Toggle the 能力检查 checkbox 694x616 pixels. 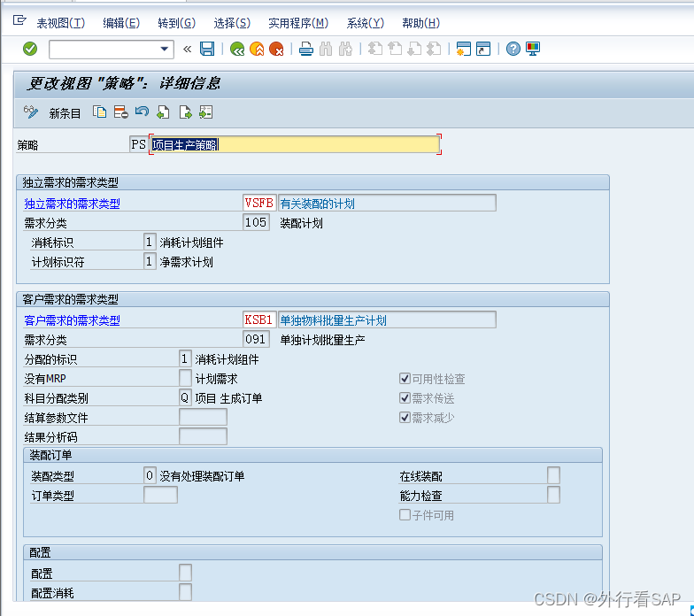pos(553,495)
